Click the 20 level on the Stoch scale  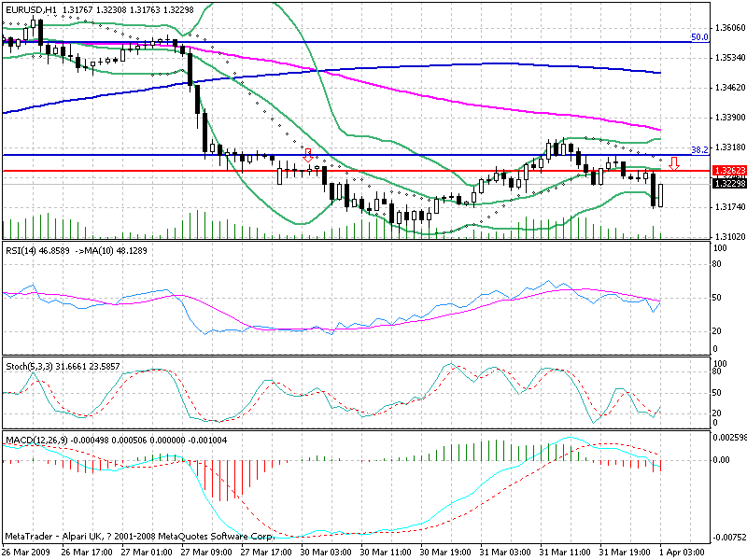[x=717, y=413]
